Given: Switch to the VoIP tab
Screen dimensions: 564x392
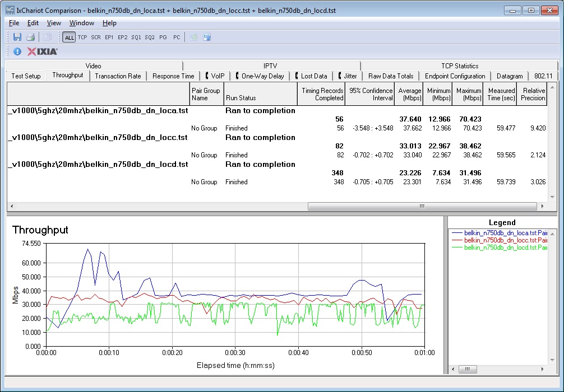Looking at the screenshot, I should 215,76.
